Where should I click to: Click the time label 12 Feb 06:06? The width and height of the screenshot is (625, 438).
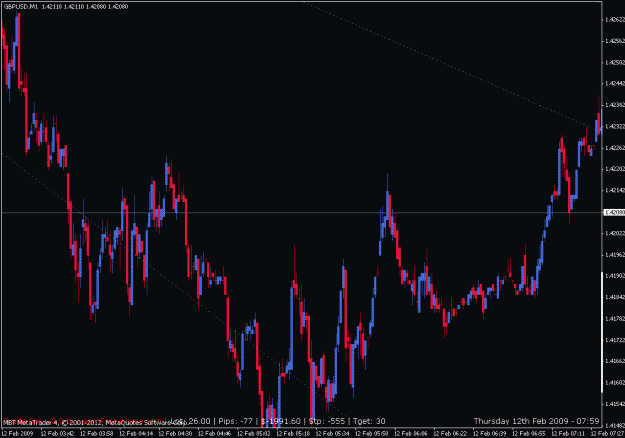tap(411, 434)
